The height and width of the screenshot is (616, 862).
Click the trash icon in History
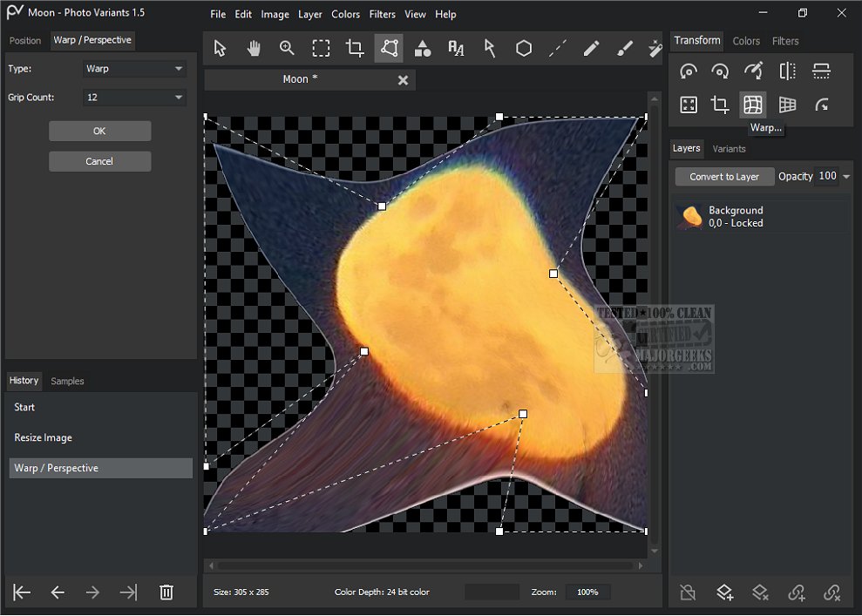click(166, 592)
